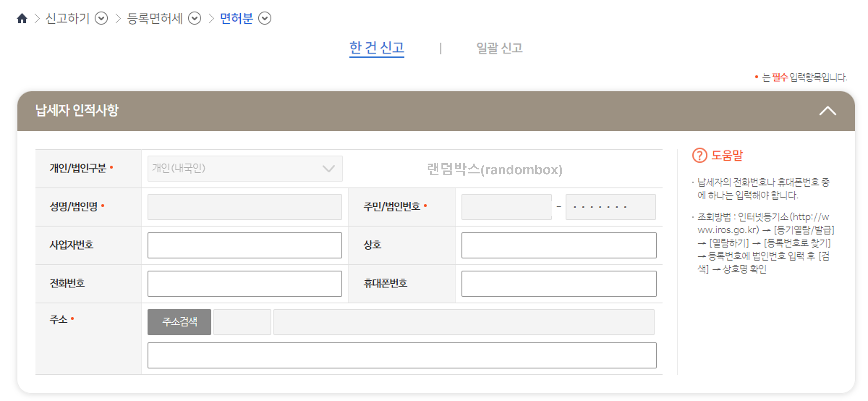Click the 등록면허세 breadcrumb link

tap(155, 18)
